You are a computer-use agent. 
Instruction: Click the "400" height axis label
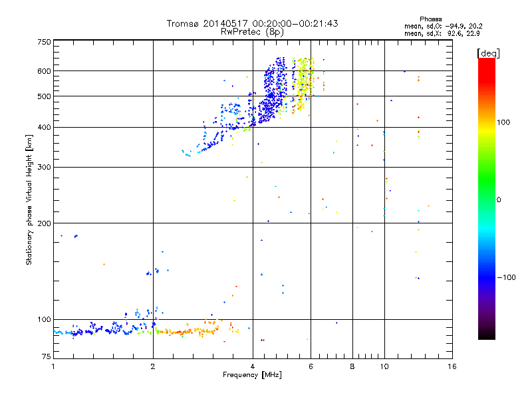tap(44, 128)
